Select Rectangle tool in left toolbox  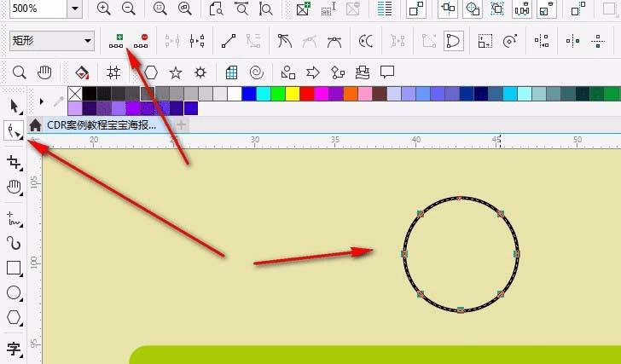click(15, 269)
